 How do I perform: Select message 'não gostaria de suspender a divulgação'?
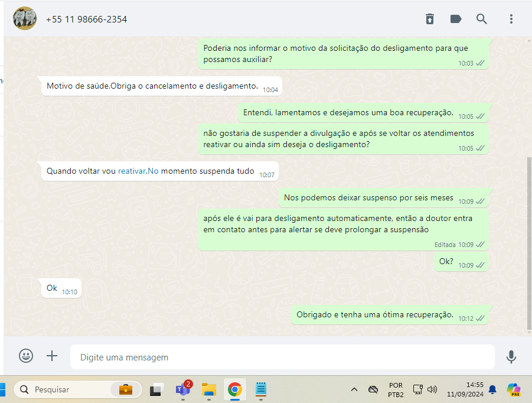(x=344, y=139)
